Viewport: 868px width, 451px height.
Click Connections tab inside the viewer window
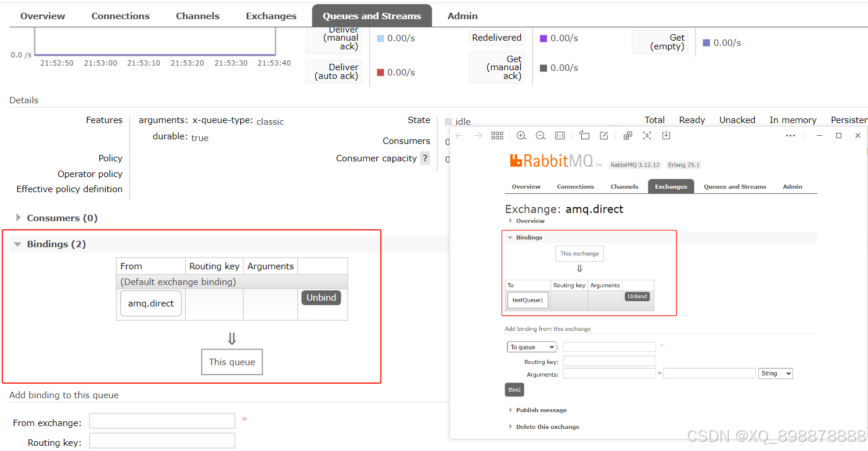click(575, 187)
